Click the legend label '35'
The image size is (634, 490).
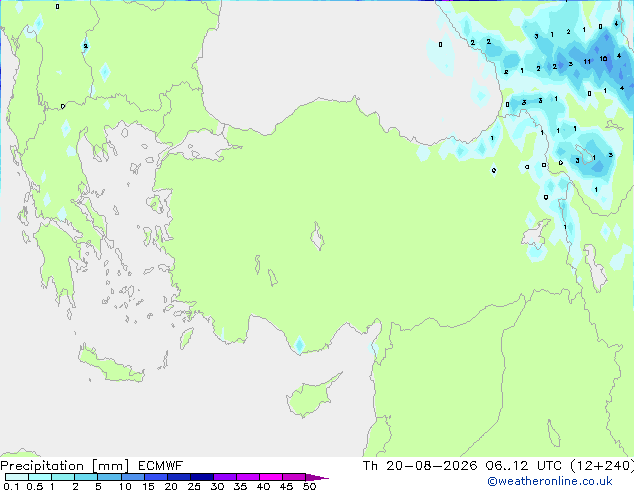pyautogui.click(x=240, y=486)
